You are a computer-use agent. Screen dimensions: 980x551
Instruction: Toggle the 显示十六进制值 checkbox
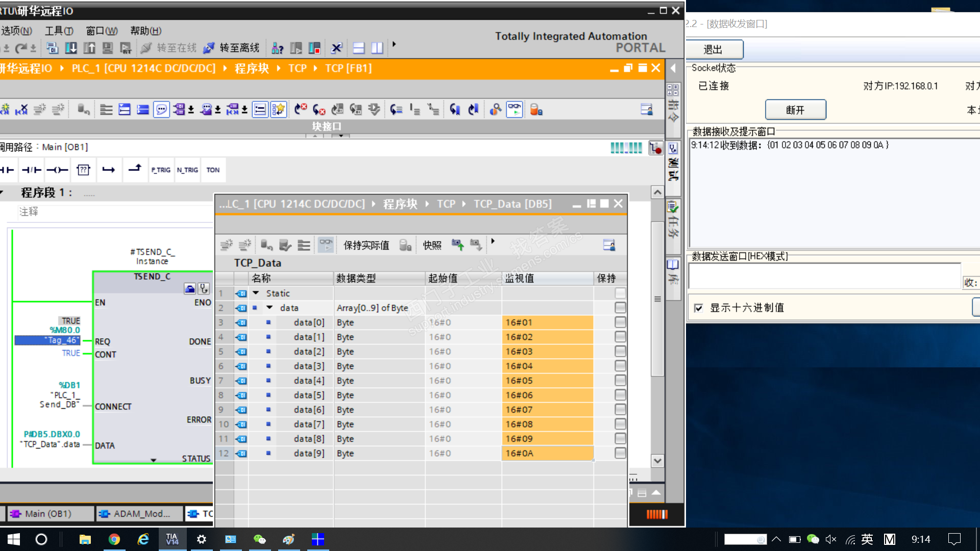coord(699,308)
